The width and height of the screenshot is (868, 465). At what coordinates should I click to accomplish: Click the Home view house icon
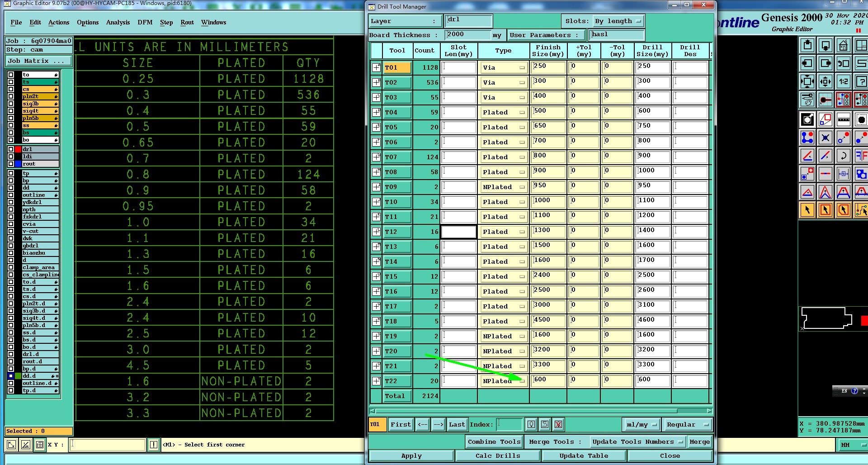(x=844, y=45)
